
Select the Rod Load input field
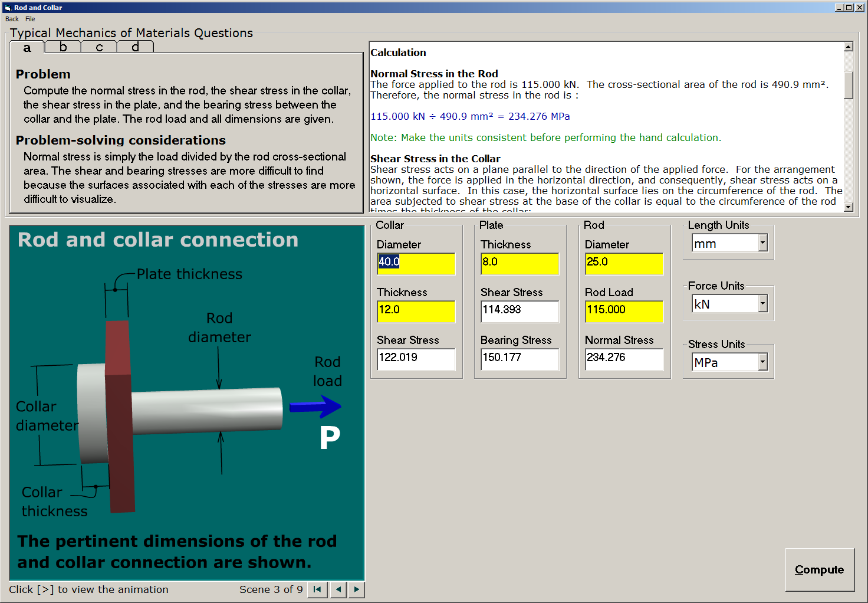(623, 312)
